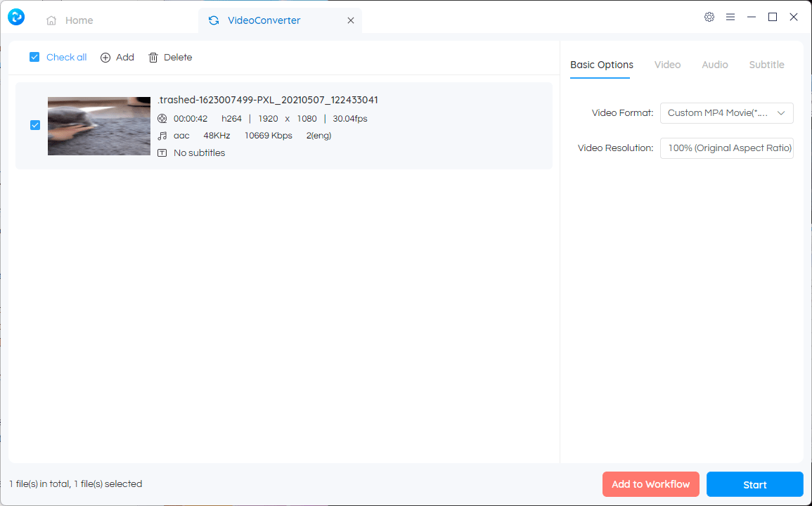This screenshot has height=506, width=812.
Task: Click the video thumbnail preview
Action: point(98,125)
